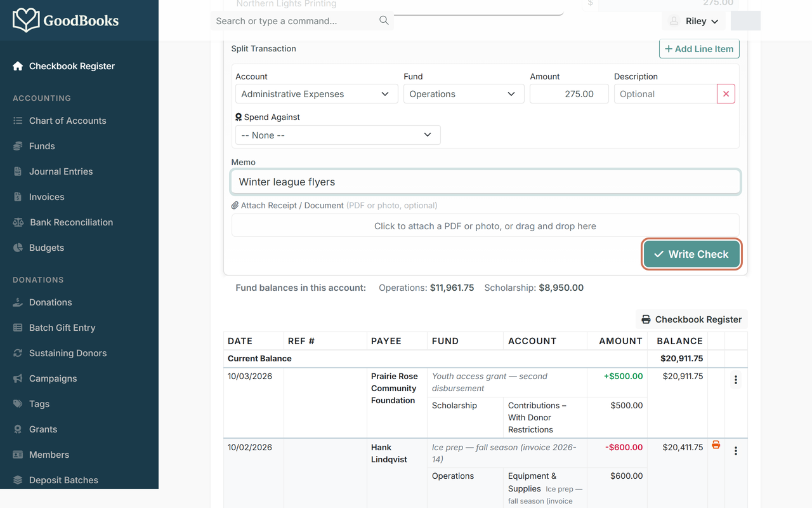The height and width of the screenshot is (508, 812).
Task: Open the Fund dropdown showing Operations
Action: coord(464,94)
